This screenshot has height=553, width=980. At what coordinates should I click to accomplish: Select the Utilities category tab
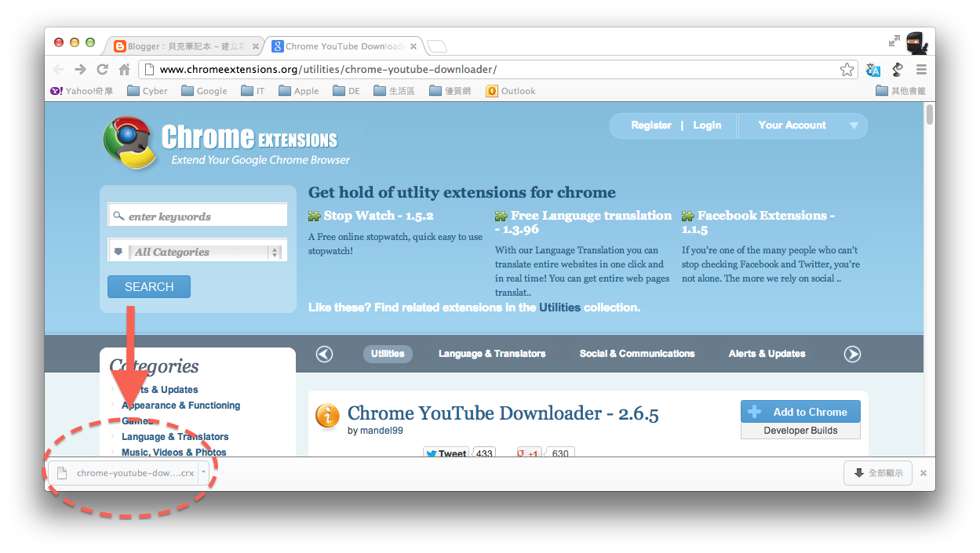388,354
